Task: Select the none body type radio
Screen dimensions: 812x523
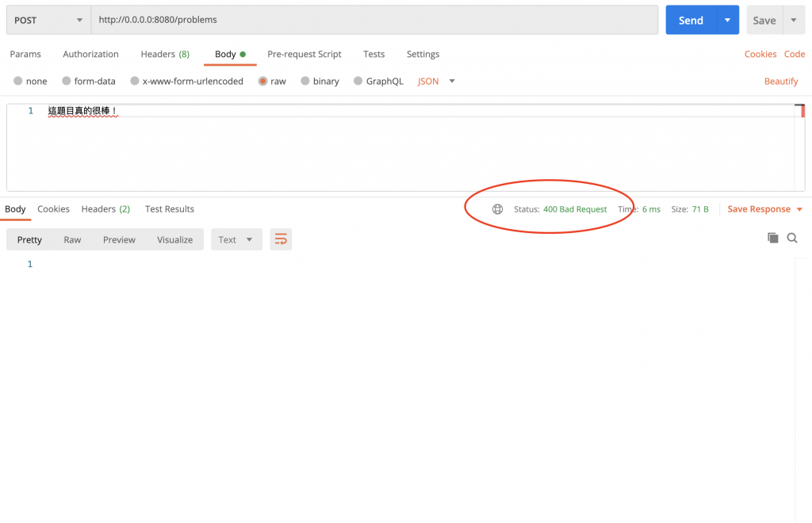Action: (18, 81)
